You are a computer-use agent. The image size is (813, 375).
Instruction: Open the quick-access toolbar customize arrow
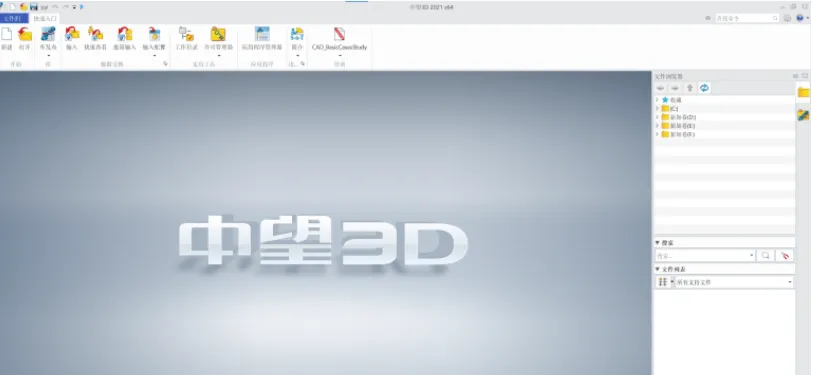click(x=74, y=7)
